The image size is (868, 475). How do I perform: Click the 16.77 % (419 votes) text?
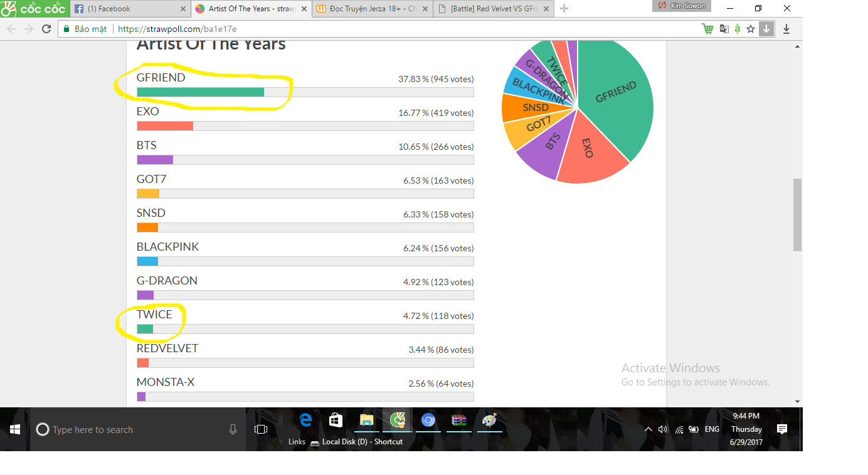(436, 113)
